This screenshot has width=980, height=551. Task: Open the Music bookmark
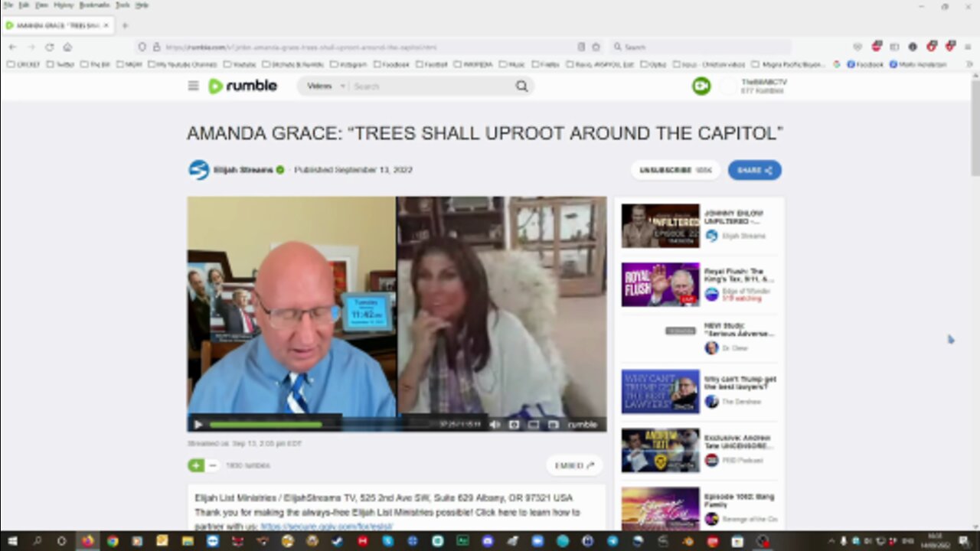pyautogui.click(x=513, y=65)
